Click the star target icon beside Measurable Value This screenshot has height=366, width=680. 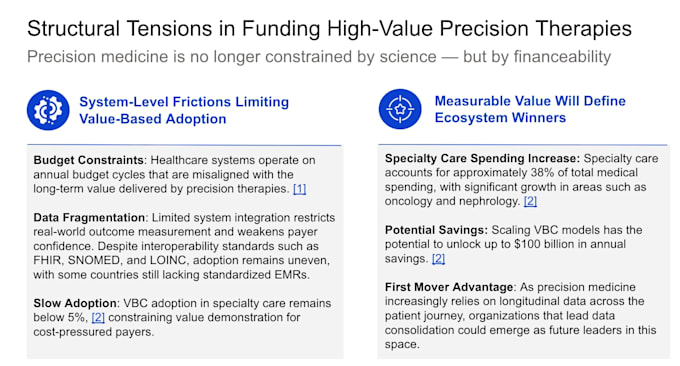[x=400, y=109]
